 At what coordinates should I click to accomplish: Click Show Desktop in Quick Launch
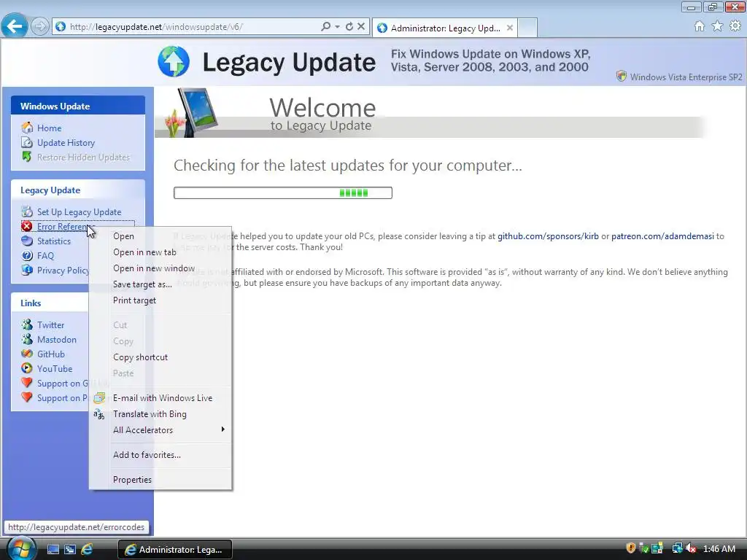coord(53,549)
